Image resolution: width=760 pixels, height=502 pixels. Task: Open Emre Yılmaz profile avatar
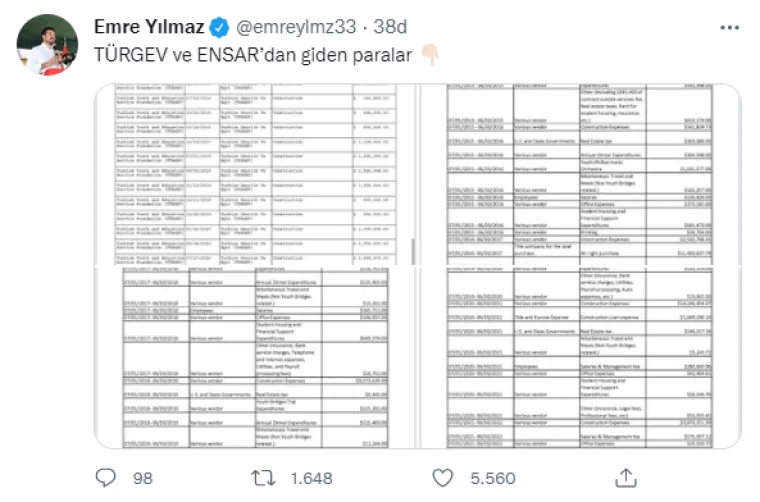[x=47, y=45]
